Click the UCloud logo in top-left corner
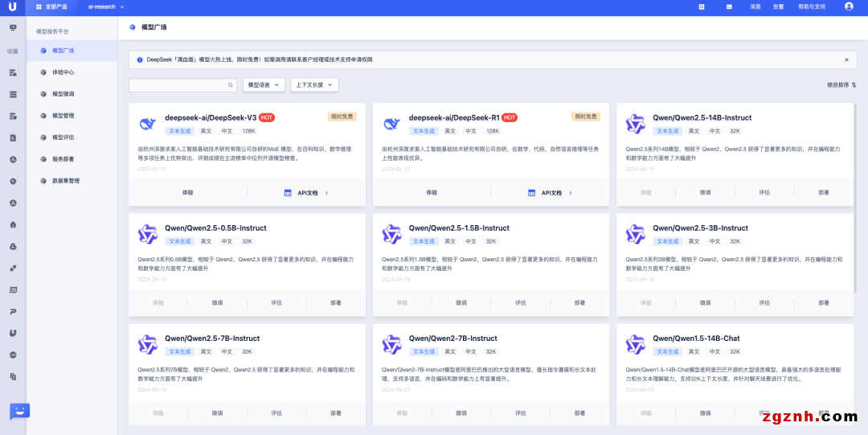The height and width of the screenshot is (435, 868). click(x=13, y=6)
